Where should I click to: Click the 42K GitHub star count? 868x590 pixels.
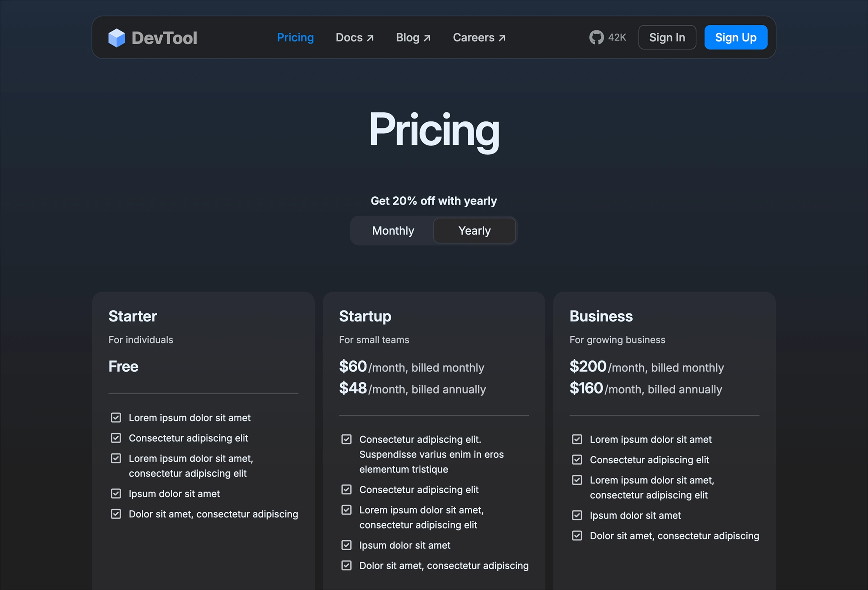point(617,37)
